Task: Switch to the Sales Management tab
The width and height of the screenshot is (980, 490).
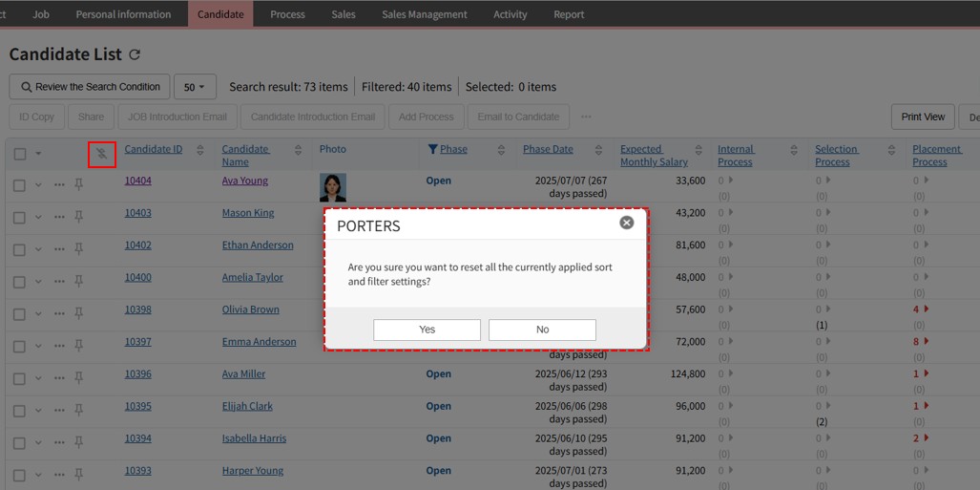Action: [424, 14]
